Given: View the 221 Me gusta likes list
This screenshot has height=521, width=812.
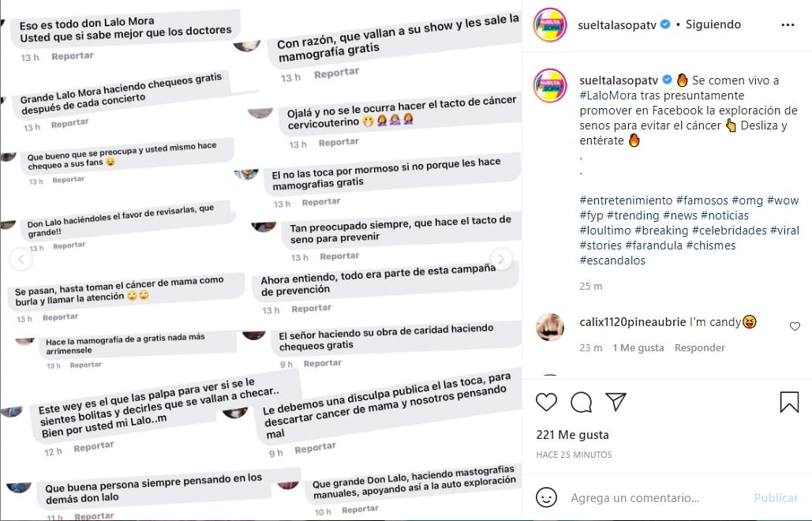Looking at the screenshot, I should tap(572, 435).
